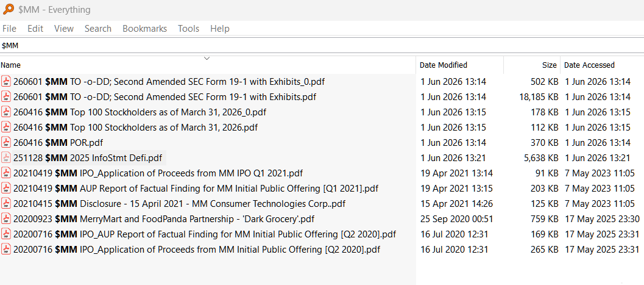Click PDF icon of IPO_Application of Proceeds Q1 2021

point(6,173)
